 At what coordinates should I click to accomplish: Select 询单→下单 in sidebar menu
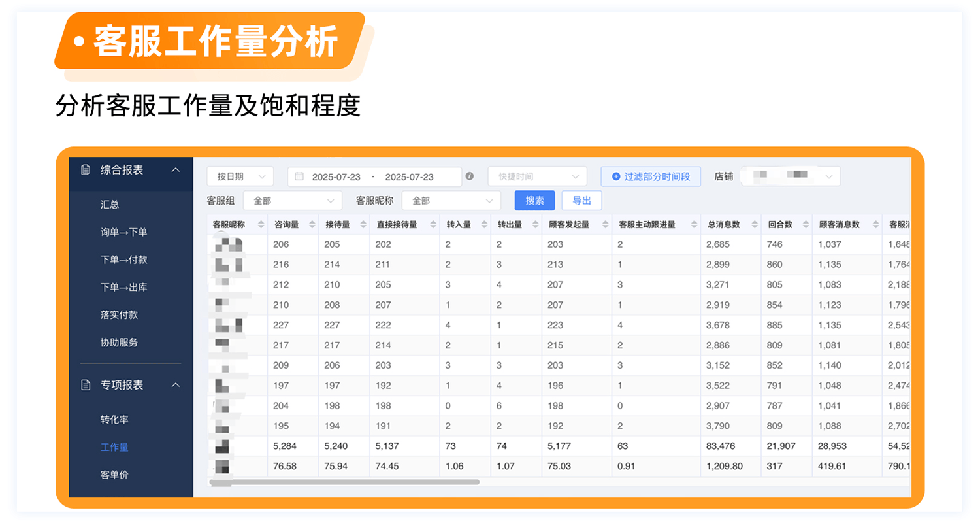tap(123, 232)
